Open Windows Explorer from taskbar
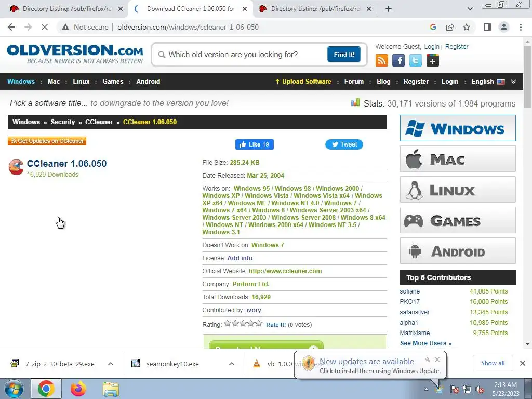This screenshot has width=532, height=399. pyautogui.click(x=111, y=389)
